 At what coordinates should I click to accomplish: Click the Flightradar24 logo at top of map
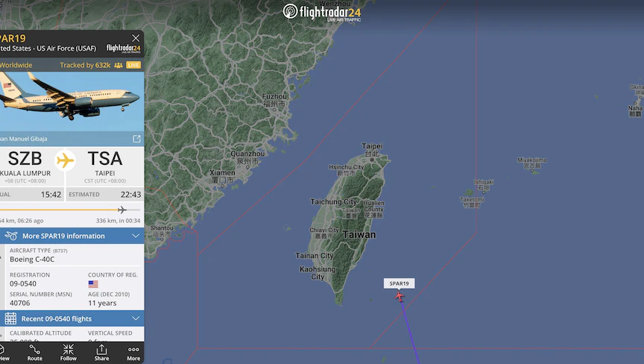pos(322,12)
